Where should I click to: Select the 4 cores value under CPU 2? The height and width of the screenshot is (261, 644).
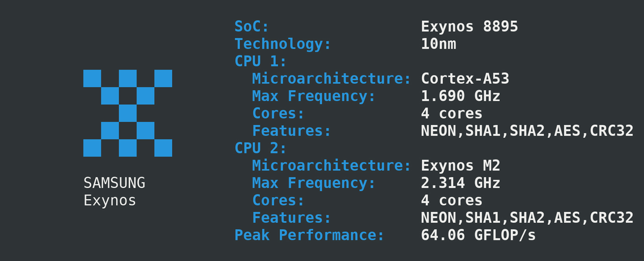pyautogui.click(x=451, y=200)
